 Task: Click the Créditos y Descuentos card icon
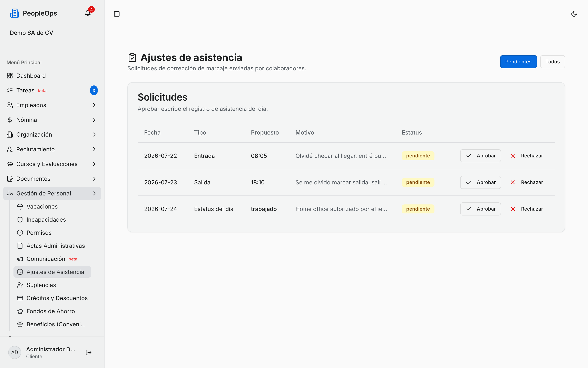click(20, 298)
